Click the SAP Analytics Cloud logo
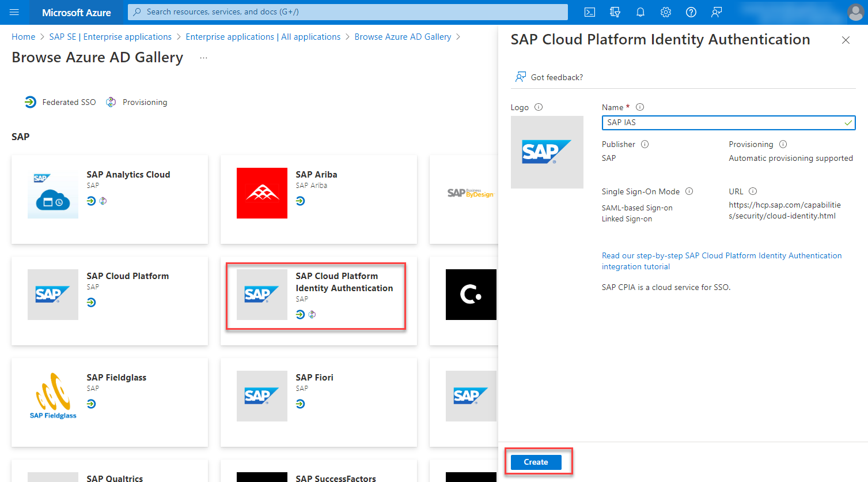 pyautogui.click(x=53, y=193)
